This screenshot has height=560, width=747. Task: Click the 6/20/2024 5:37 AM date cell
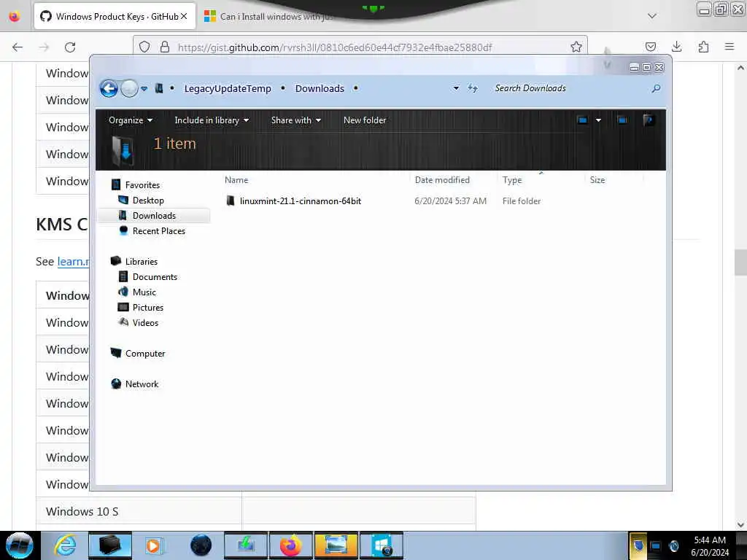(450, 201)
